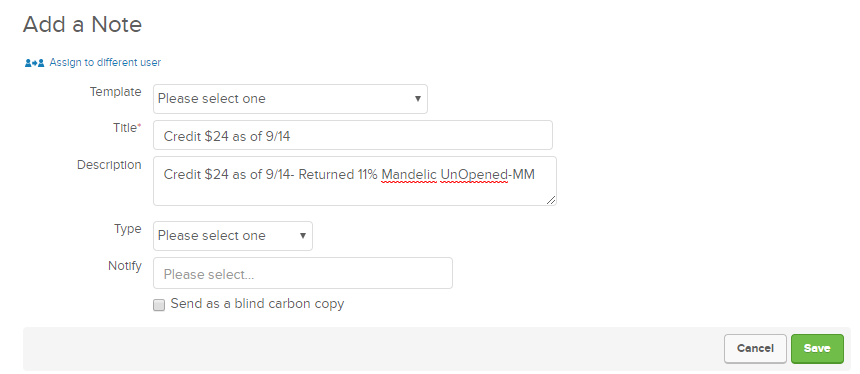Click the Type dropdown arrow

click(x=303, y=236)
